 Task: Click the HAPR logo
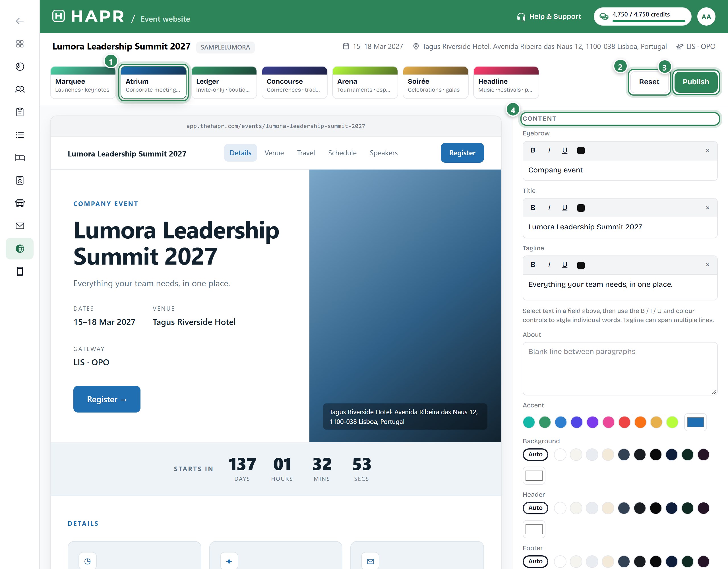88,16
